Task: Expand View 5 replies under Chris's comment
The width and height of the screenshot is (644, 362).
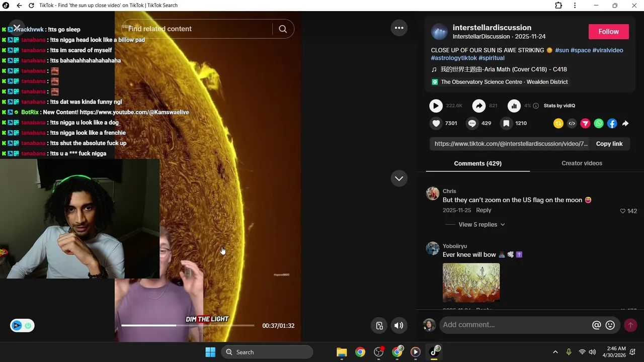Action: (481, 225)
